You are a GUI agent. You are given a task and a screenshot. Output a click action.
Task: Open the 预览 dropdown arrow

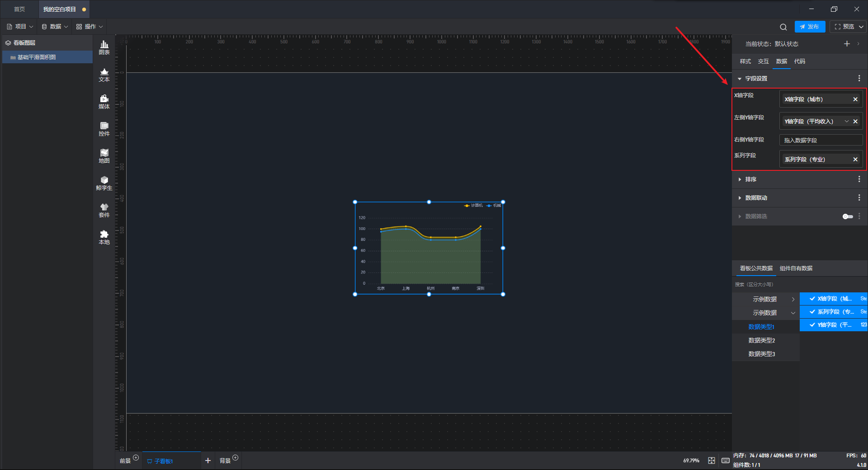(861, 27)
